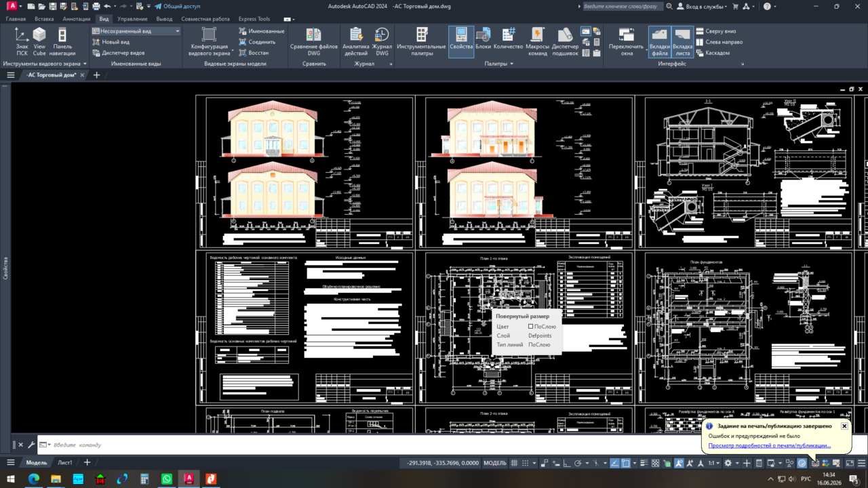
Task: Click the МОДЕЛЬ button in status bar
Action: click(x=494, y=463)
